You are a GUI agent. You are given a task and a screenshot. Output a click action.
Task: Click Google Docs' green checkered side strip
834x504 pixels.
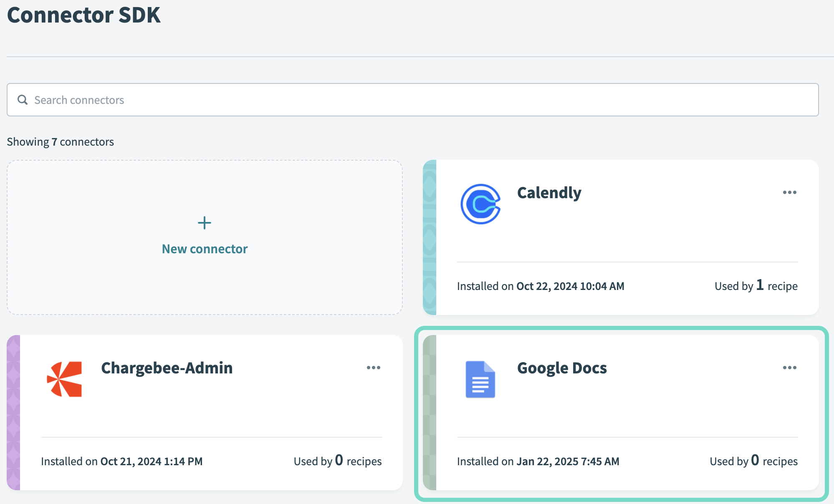[x=430, y=412]
